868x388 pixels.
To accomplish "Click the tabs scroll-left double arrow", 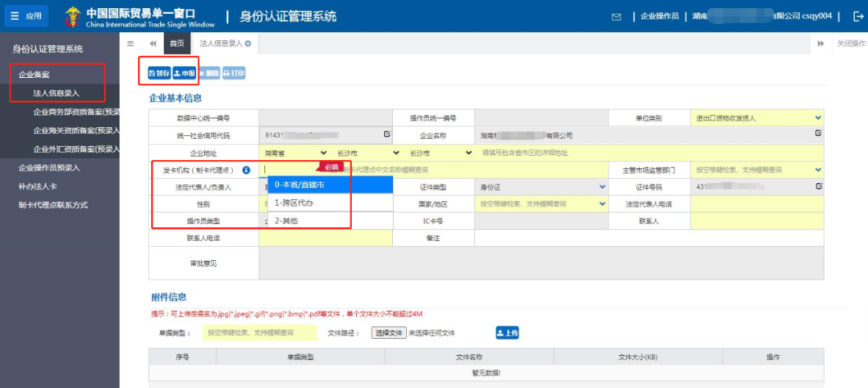I will tap(153, 43).
